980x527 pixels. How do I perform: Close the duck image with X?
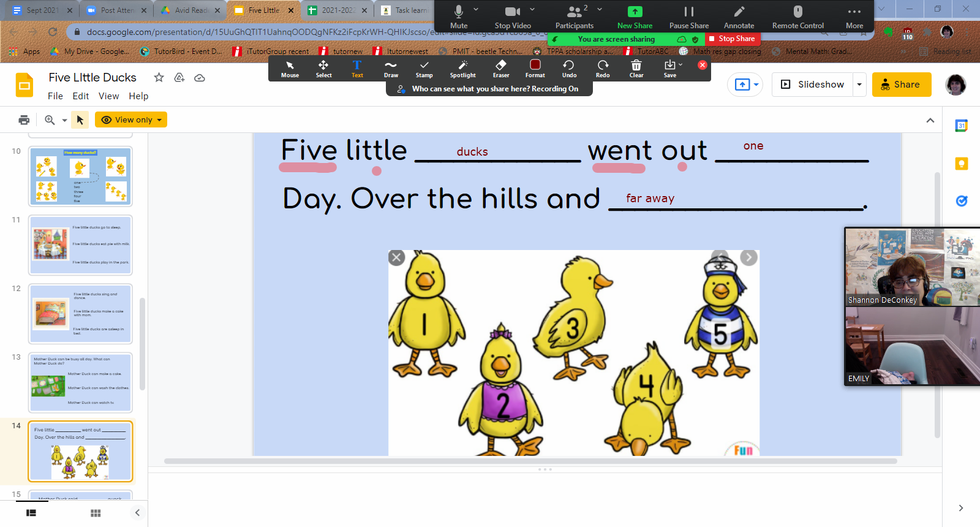396,257
